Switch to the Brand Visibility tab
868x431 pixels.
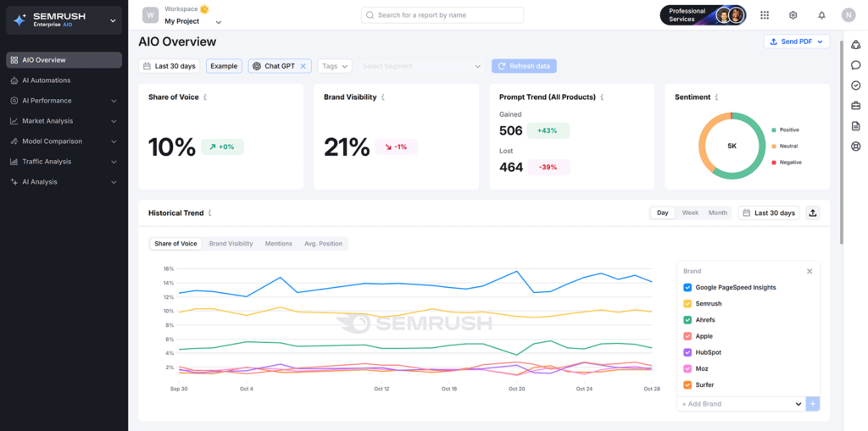[231, 244]
